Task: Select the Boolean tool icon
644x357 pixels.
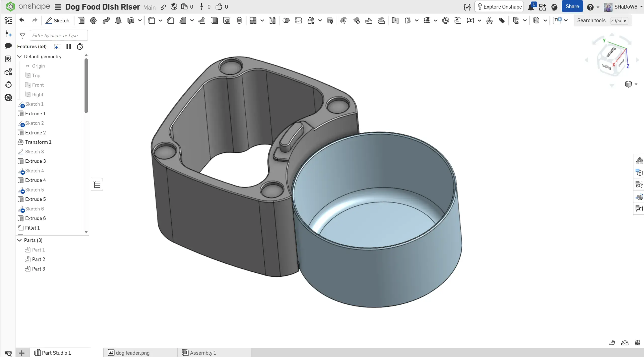Action: coord(286,20)
